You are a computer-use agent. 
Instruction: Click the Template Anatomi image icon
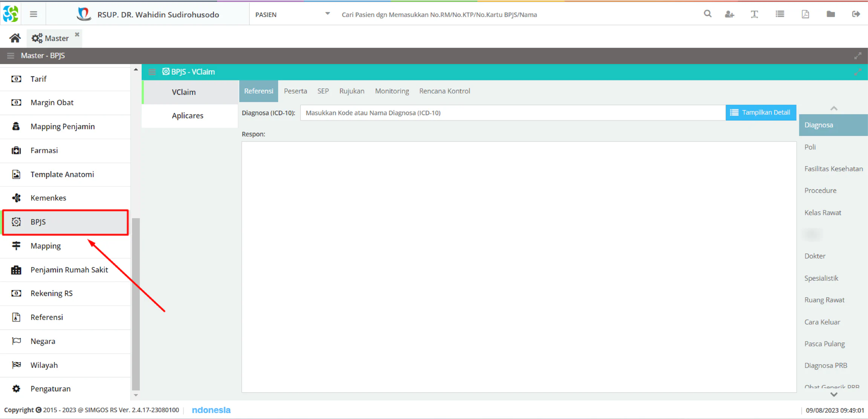[16, 174]
